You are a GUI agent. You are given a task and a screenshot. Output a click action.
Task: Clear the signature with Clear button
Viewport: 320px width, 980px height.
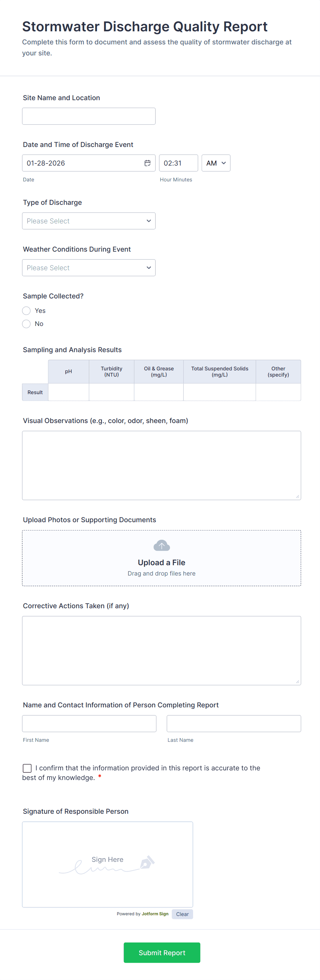click(x=182, y=914)
